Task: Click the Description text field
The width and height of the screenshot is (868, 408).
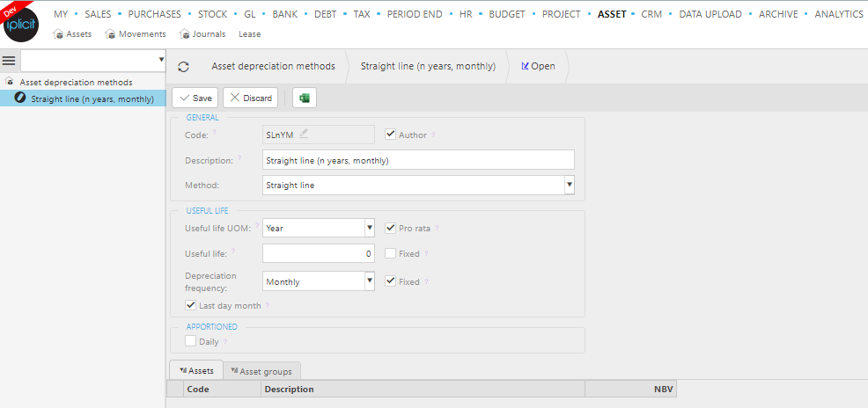Action: pyautogui.click(x=418, y=160)
